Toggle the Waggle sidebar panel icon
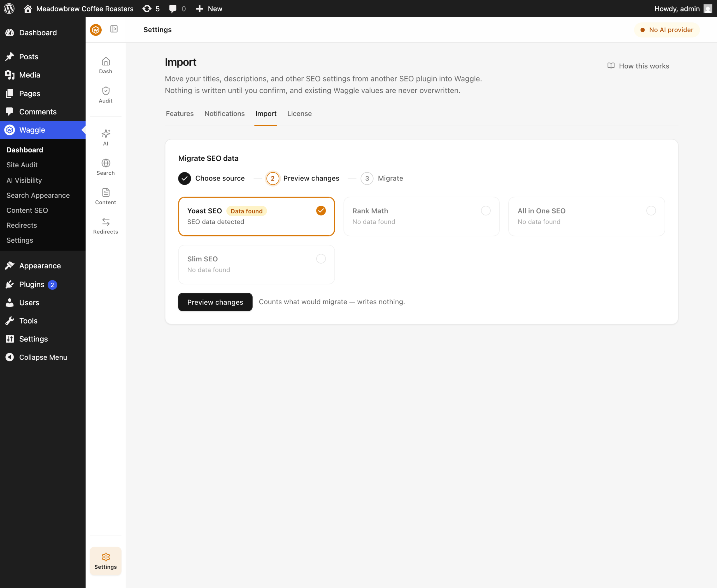Image resolution: width=717 pixels, height=588 pixels. 114,29
